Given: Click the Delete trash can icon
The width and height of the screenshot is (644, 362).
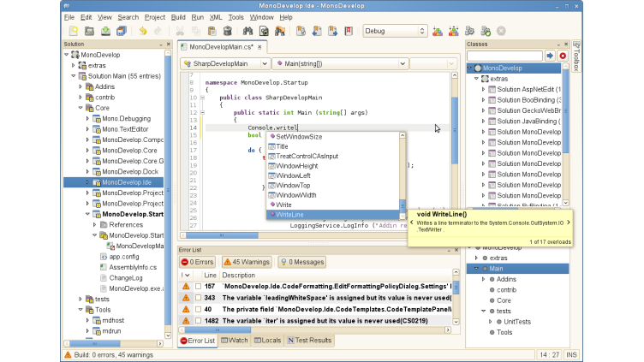Looking at the screenshot, I should click(x=228, y=31).
